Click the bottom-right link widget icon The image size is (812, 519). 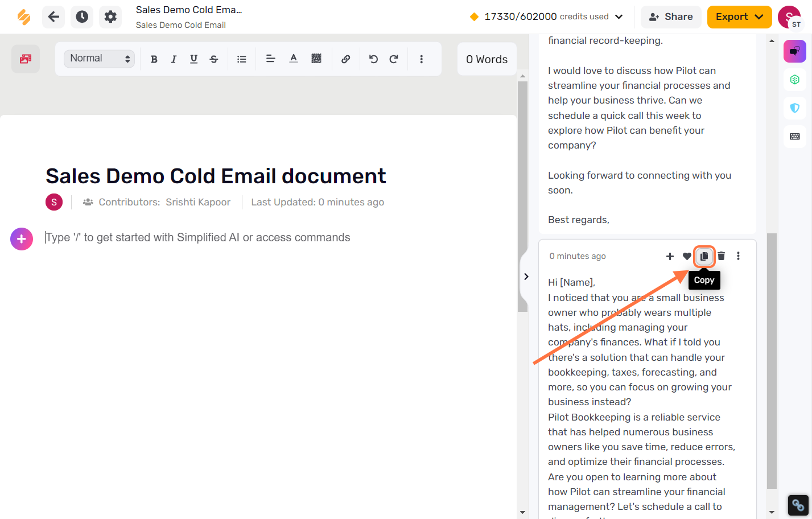point(798,505)
